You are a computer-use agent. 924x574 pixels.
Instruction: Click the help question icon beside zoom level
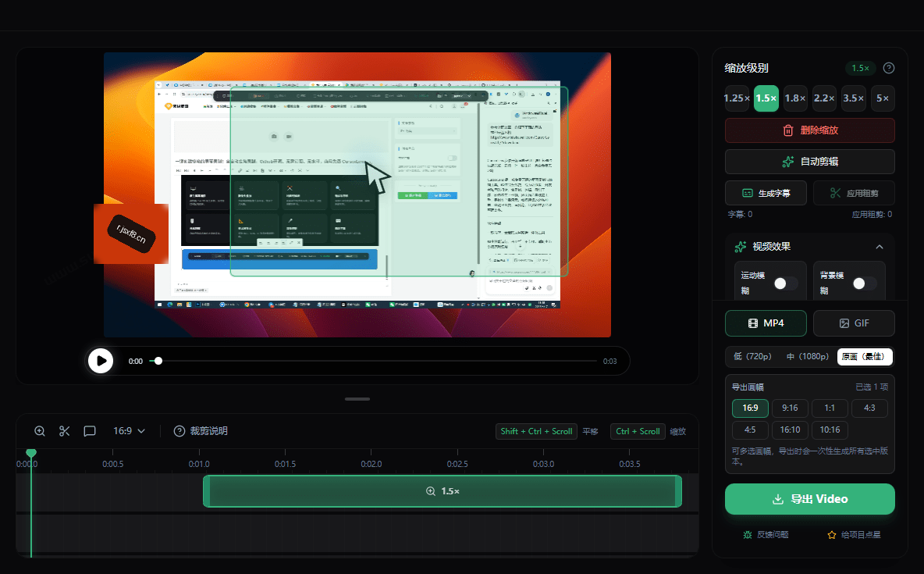(889, 68)
